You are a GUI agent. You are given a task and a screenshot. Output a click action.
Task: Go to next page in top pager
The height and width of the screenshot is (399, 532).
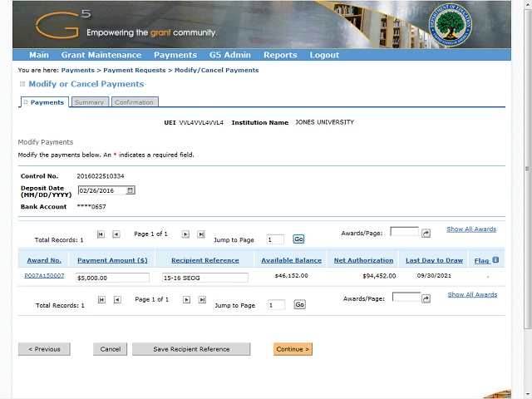[x=185, y=234]
